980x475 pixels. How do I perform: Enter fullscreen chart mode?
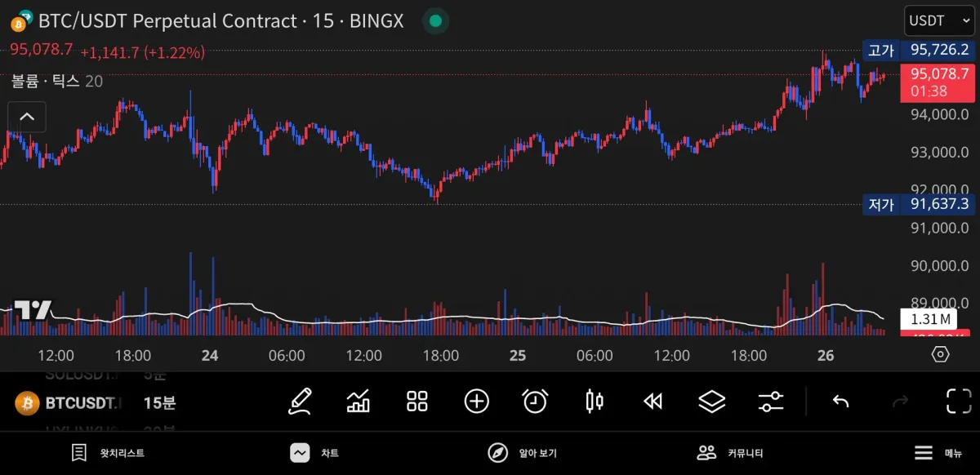click(x=958, y=402)
